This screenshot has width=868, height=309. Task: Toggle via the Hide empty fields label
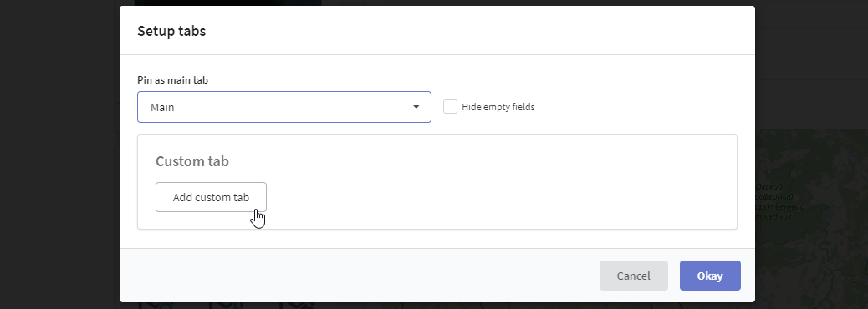pos(498,107)
